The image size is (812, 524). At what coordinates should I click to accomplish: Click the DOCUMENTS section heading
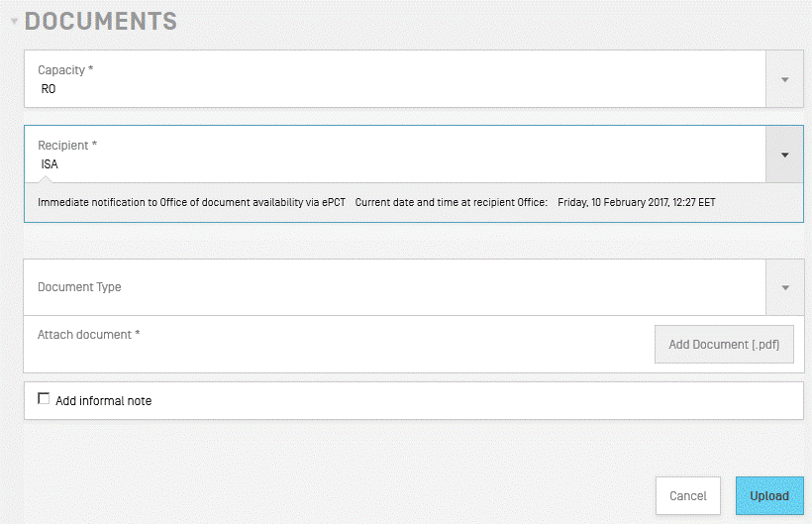click(x=101, y=21)
